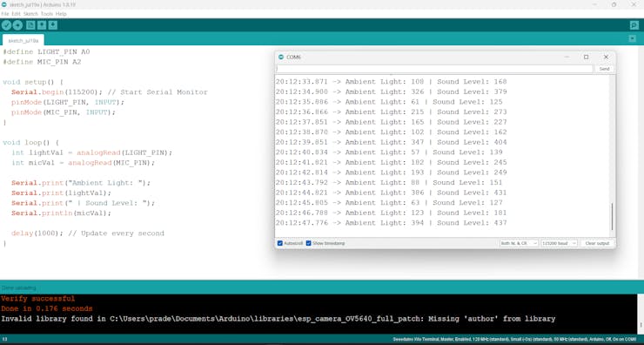Click the 20:12:44.821 serial output row
This screenshot has width=644, height=345.
tap(391, 193)
